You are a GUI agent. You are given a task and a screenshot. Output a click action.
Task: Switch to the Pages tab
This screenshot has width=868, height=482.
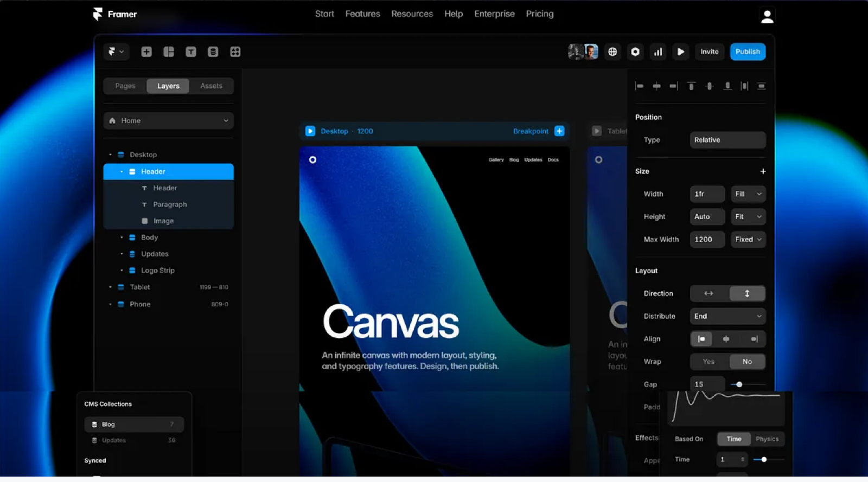[125, 86]
